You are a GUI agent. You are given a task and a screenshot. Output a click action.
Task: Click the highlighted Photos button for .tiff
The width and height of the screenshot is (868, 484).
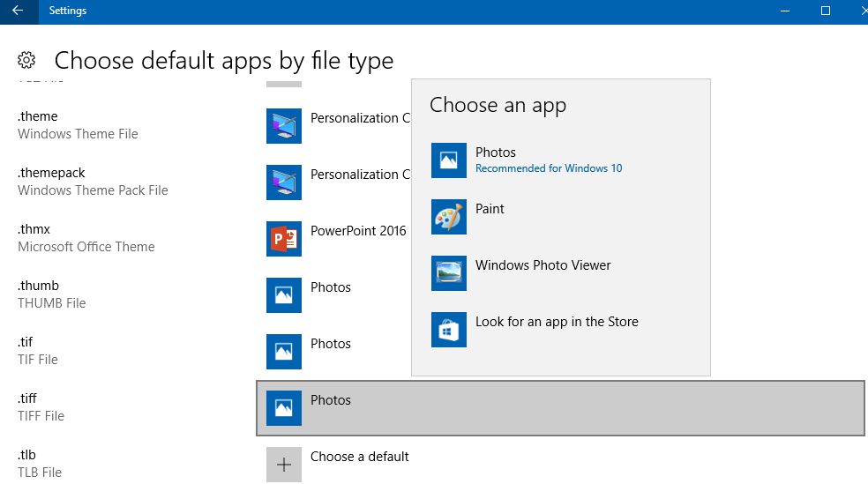point(560,408)
